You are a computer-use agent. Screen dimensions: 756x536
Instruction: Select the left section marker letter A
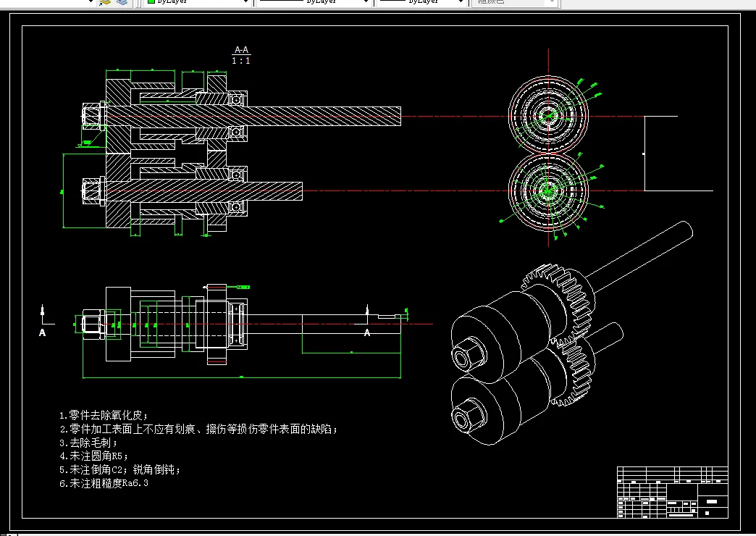[x=43, y=333]
